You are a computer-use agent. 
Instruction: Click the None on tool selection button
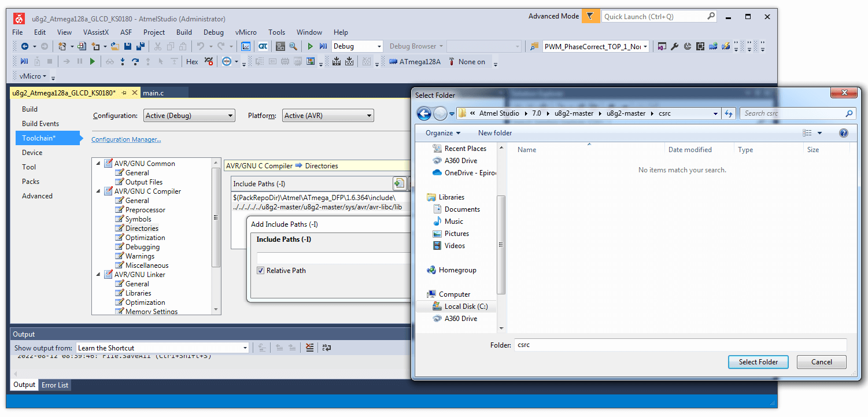[467, 61]
